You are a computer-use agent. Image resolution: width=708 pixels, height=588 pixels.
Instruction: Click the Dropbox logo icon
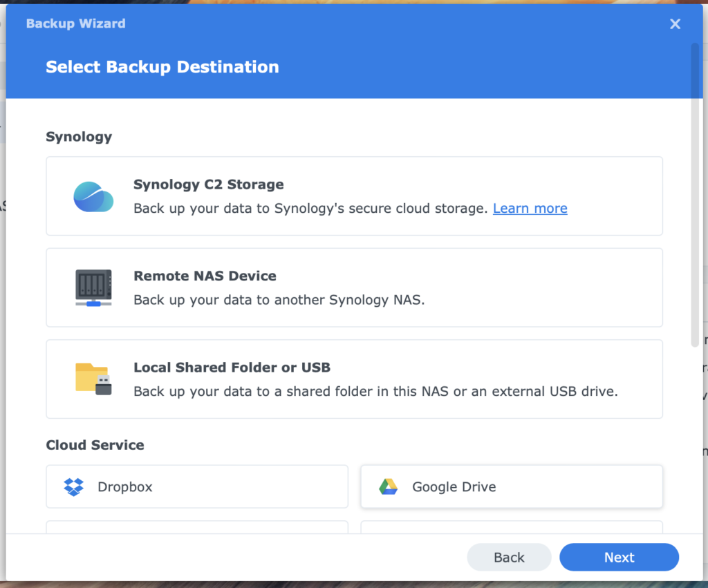coord(73,487)
